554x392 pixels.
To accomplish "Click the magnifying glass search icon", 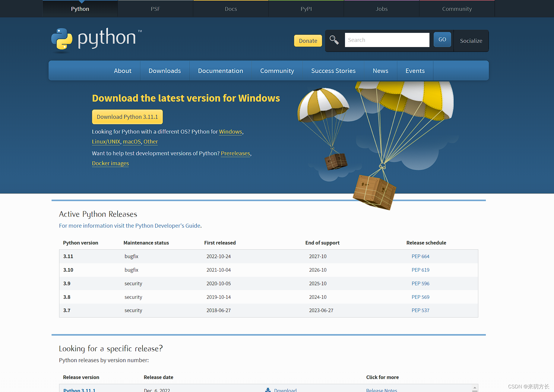I will [334, 40].
